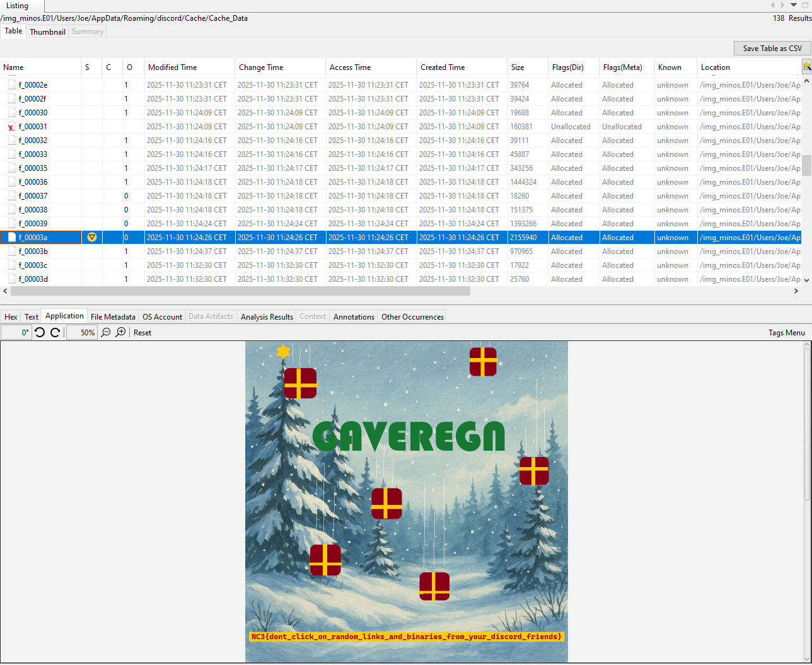Open the Tags Menu

point(786,332)
